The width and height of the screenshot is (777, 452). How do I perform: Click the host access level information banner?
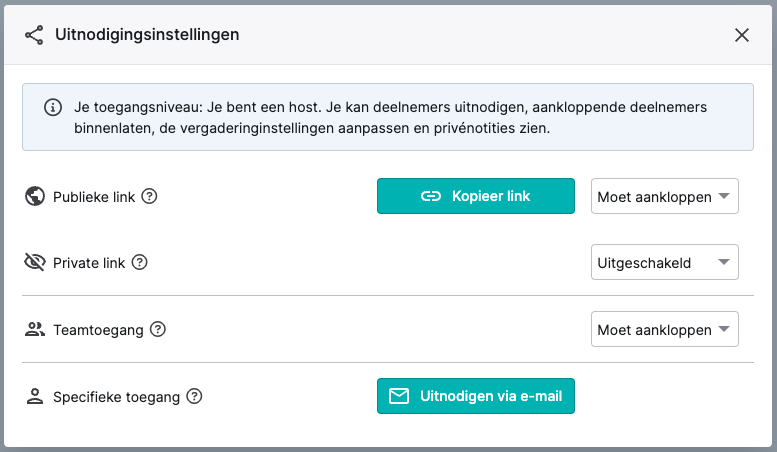(388, 117)
